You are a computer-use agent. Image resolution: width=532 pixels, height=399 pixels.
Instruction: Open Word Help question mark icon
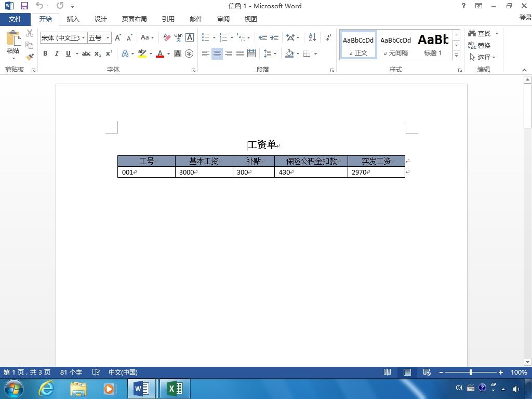(463, 6)
